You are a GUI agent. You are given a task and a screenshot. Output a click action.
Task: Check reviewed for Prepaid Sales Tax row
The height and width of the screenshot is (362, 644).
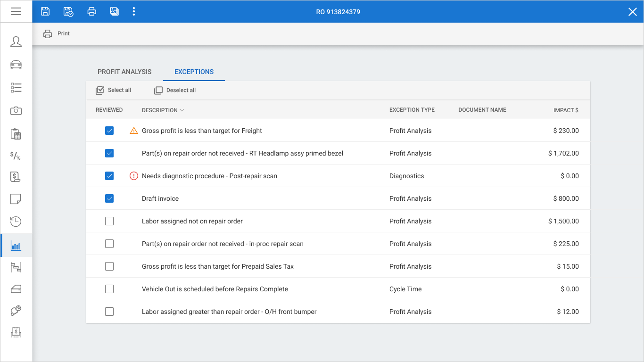click(109, 266)
